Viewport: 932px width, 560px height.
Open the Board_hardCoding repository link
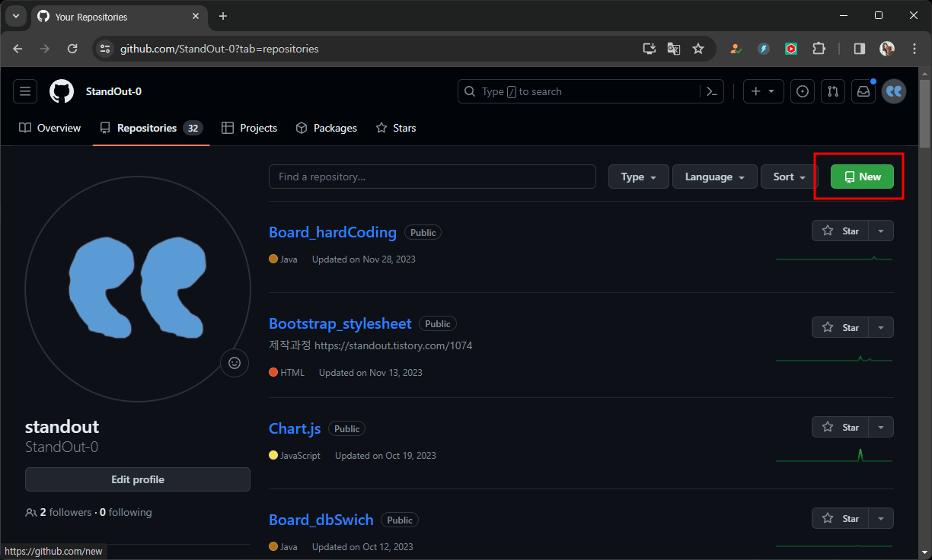(x=333, y=232)
